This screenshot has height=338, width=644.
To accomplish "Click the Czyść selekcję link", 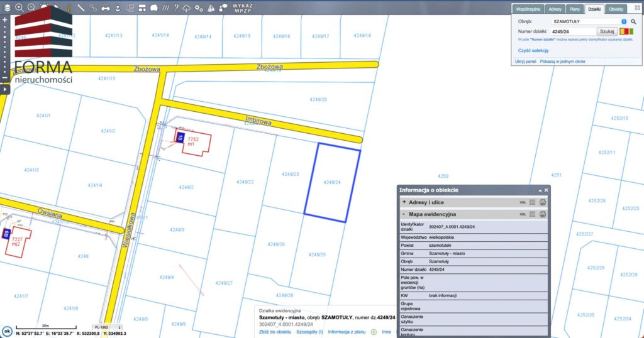I will (x=533, y=50).
